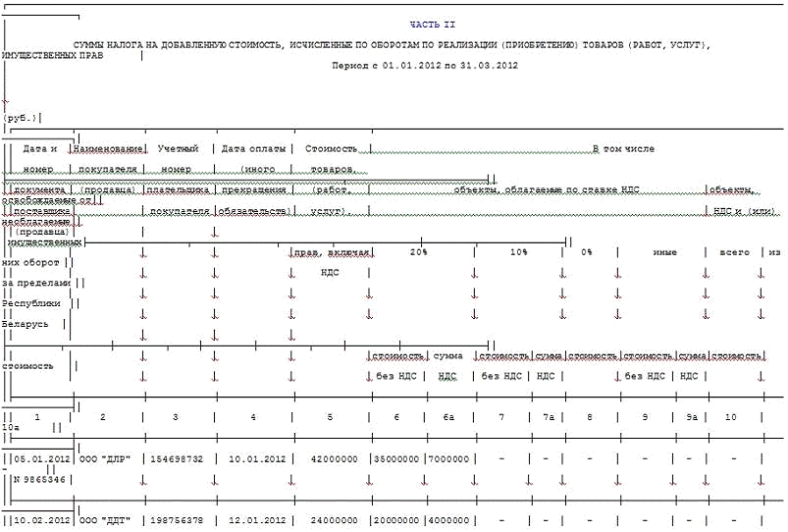Click the date 05.01.2012
The height and width of the screenshot is (532, 788).
[x=42, y=459]
